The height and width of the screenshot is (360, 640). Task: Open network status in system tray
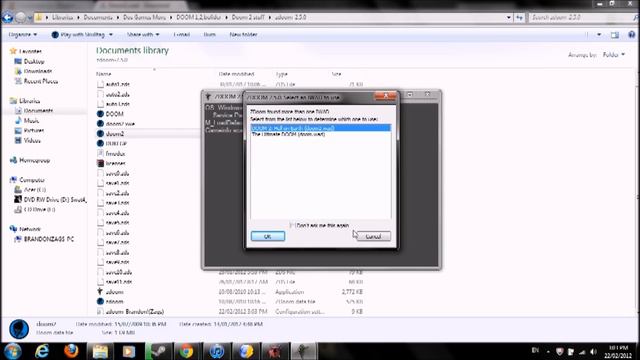pos(582,351)
